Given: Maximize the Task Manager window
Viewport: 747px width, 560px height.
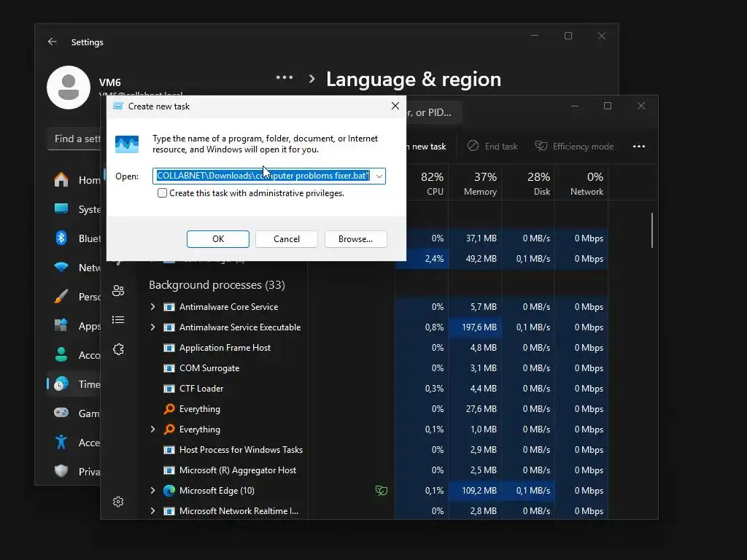Looking at the screenshot, I should click(608, 106).
